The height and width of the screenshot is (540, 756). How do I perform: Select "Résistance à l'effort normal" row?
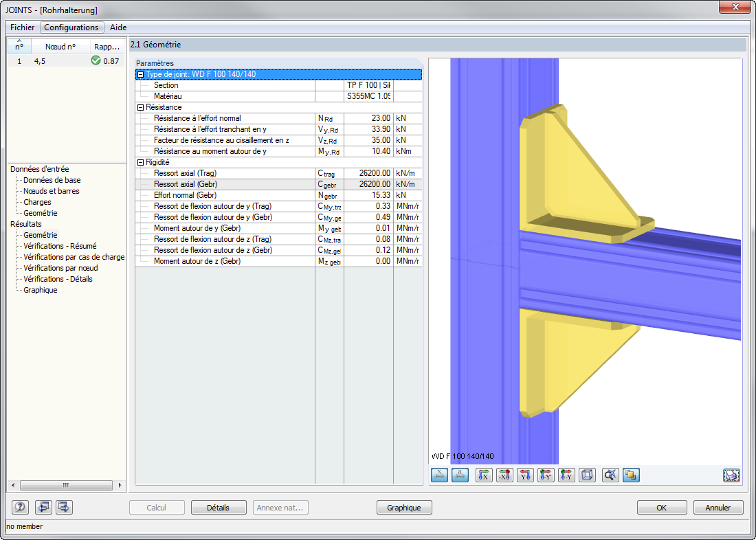[278, 118]
